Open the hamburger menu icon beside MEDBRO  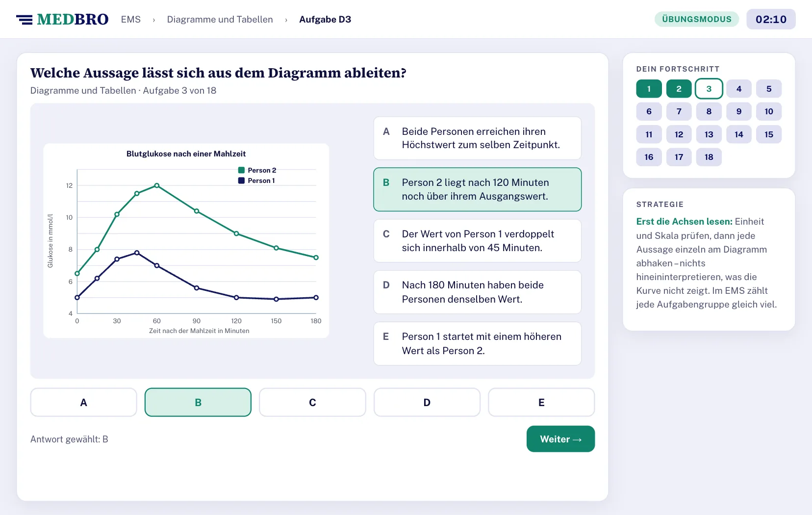point(24,20)
